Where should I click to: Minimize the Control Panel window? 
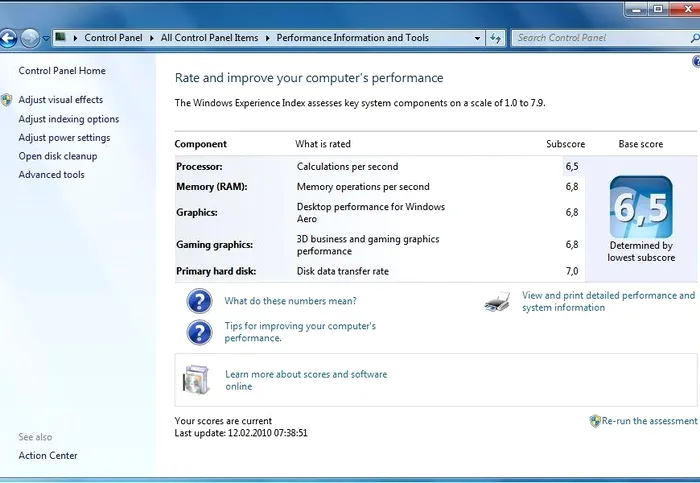pyautogui.click(x=638, y=9)
